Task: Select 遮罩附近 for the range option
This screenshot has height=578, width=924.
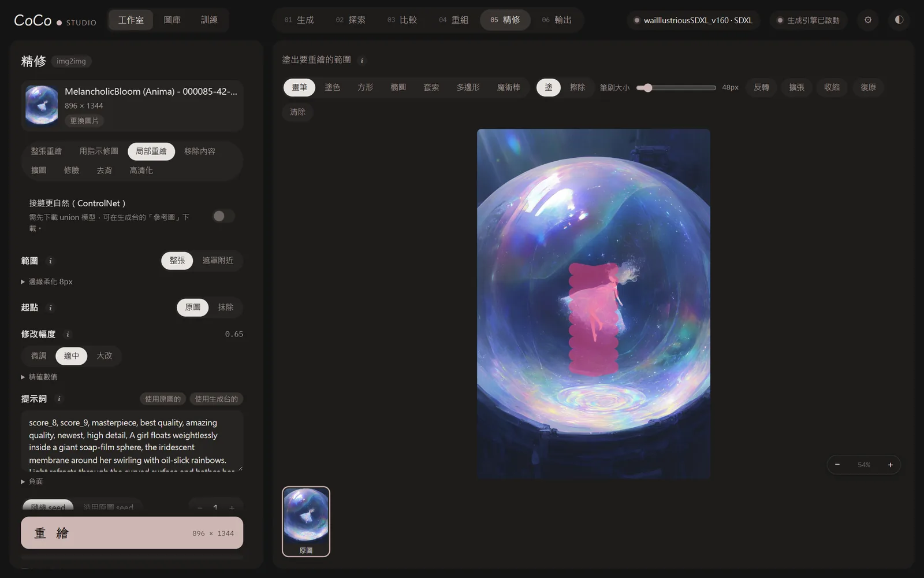Action: pyautogui.click(x=218, y=261)
